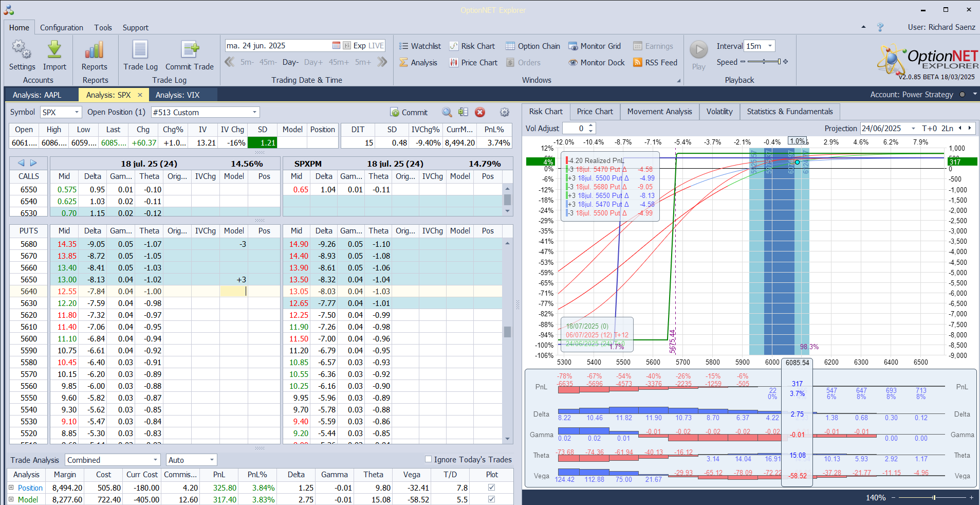
Task: Step back one day with Day-
Action: point(290,62)
